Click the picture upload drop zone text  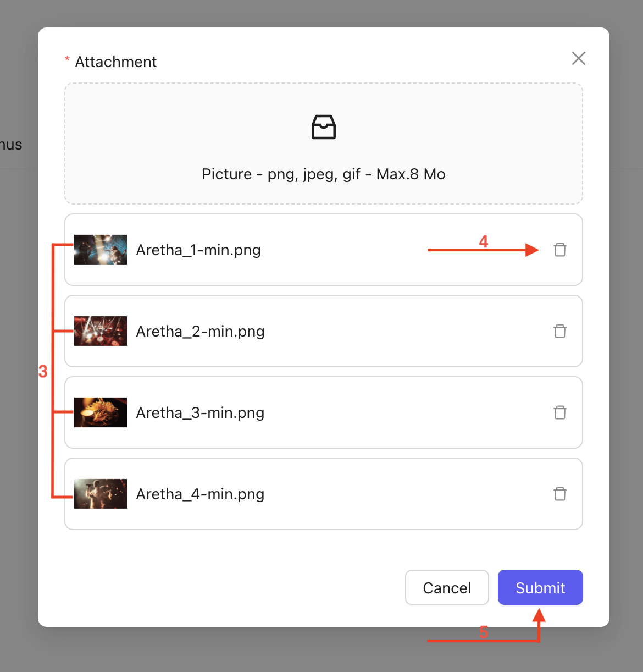pyautogui.click(x=323, y=174)
